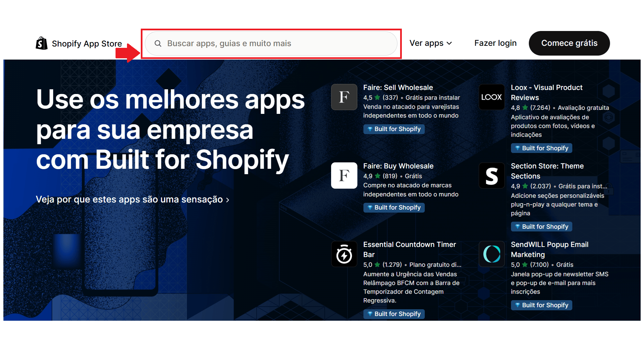Select the Faire: Buy Wholesale white icon
This screenshot has width=644, height=348.
(344, 176)
